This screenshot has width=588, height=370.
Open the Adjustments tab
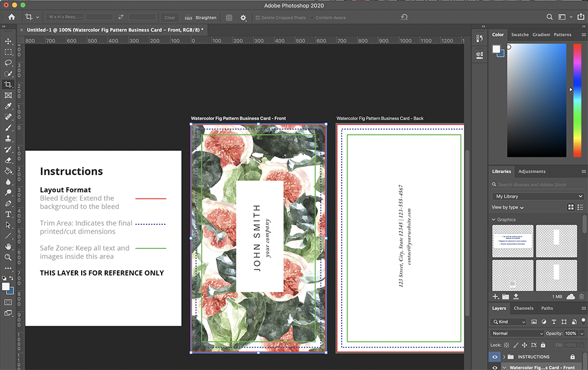532,171
